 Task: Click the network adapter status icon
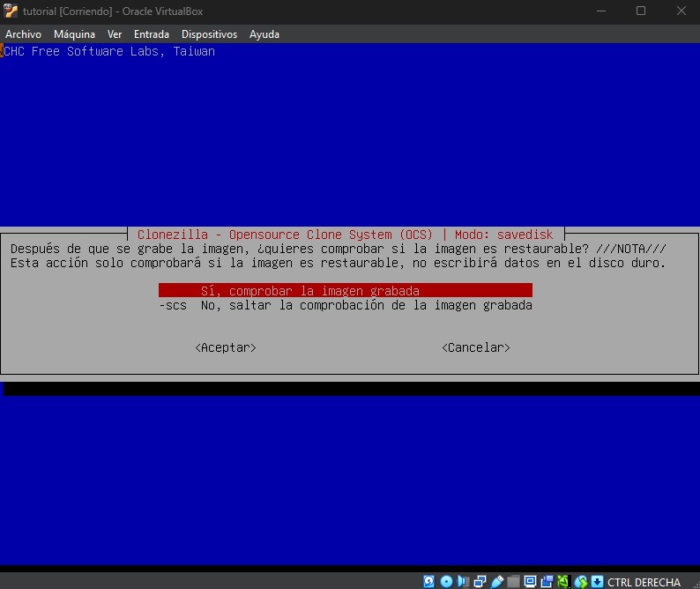[480, 581]
